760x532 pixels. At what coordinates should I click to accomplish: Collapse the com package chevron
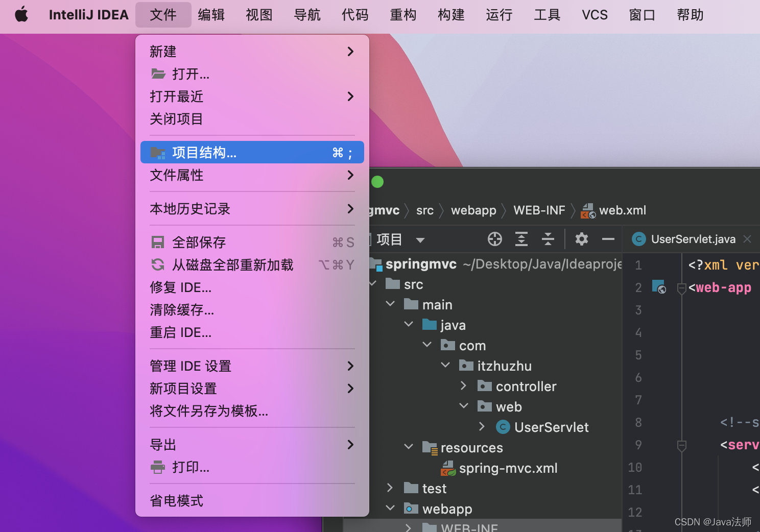point(427,345)
